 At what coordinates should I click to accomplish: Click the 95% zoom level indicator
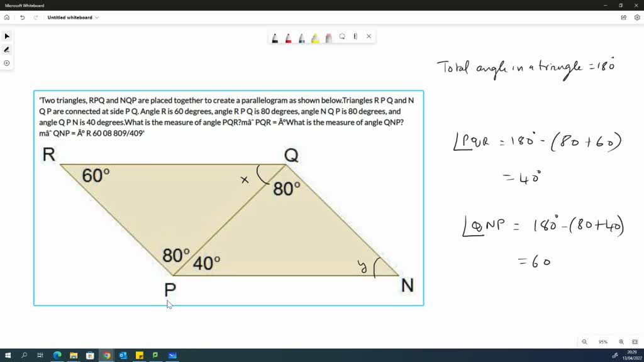[x=603, y=341]
